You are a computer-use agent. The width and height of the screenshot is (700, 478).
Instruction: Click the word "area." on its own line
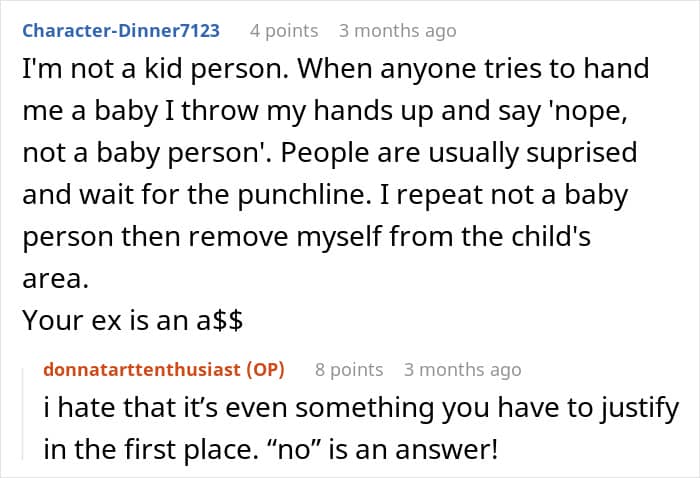pos(55,279)
